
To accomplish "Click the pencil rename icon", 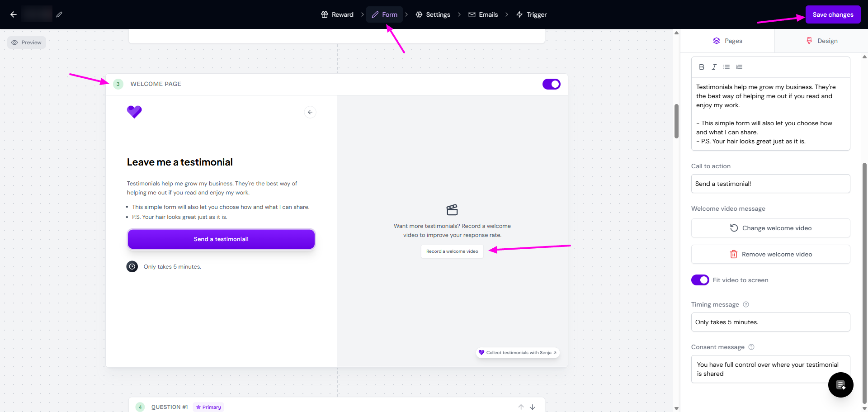I will (59, 14).
